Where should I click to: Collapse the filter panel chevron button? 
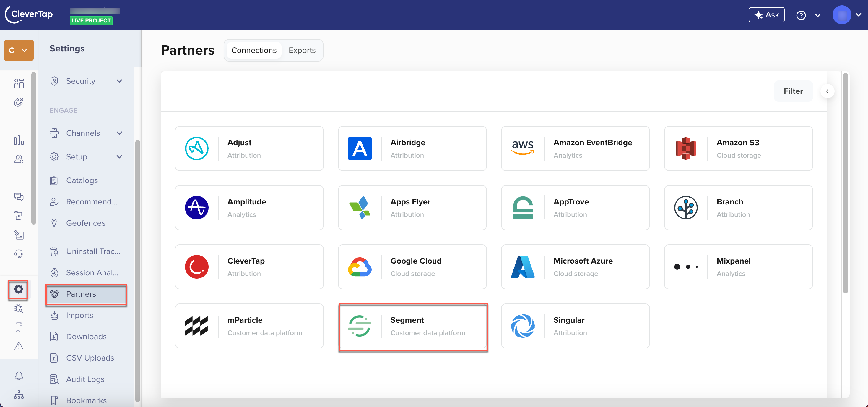[827, 91]
